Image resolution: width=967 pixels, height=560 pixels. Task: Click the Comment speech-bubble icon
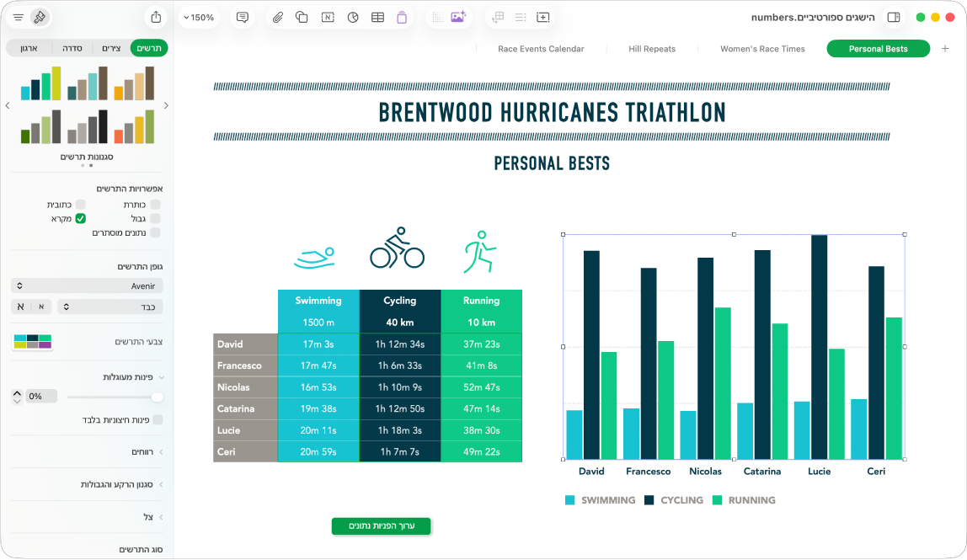tap(243, 18)
